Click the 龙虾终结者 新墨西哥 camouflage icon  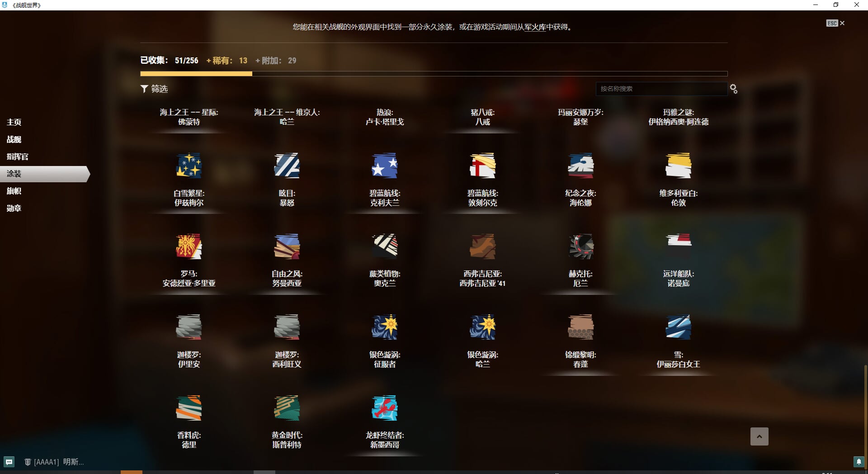click(384, 408)
